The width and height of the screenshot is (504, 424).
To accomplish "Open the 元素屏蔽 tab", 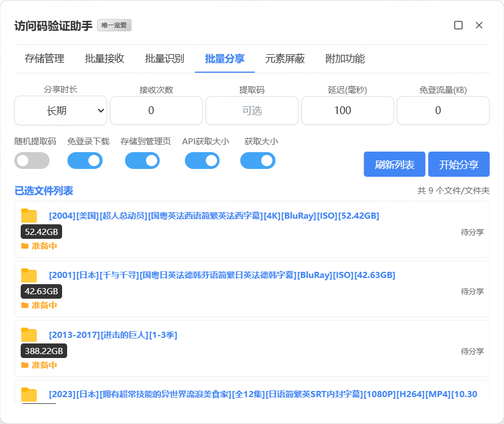I will tap(285, 59).
